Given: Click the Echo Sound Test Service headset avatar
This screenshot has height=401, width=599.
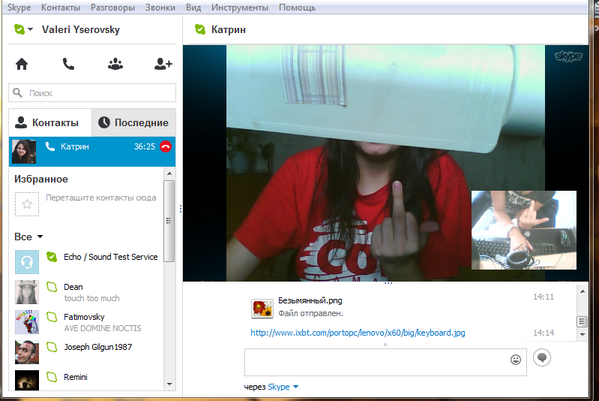Looking at the screenshot, I should click(27, 262).
